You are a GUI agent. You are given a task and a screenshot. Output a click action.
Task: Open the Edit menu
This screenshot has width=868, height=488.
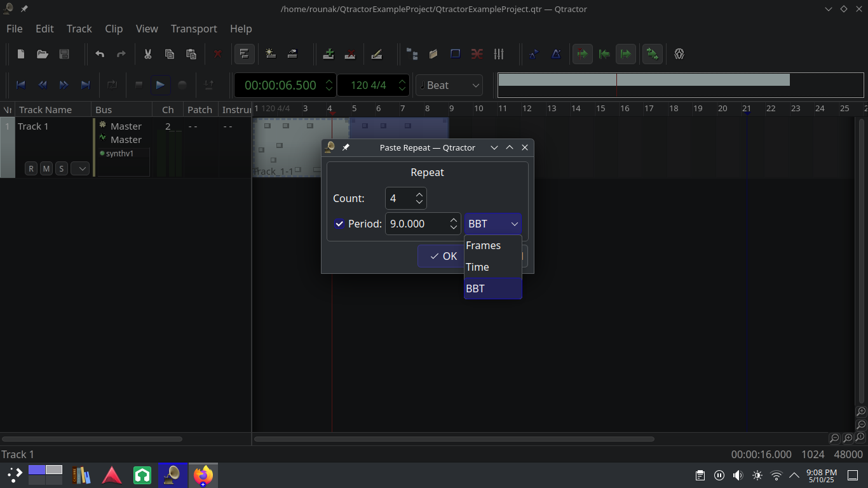44,29
